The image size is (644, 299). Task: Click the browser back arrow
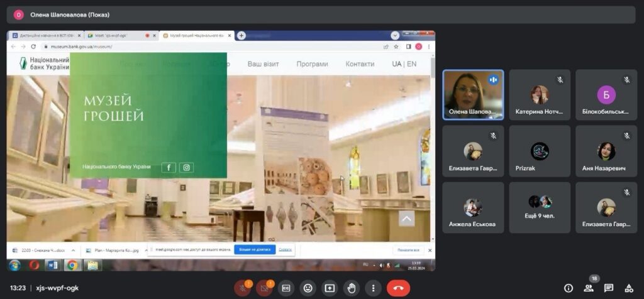[x=13, y=46]
